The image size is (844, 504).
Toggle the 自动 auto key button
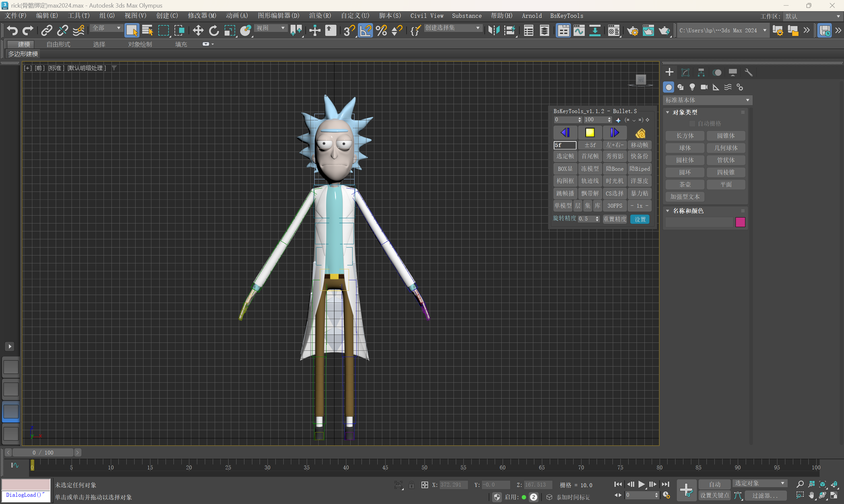(714, 484)
